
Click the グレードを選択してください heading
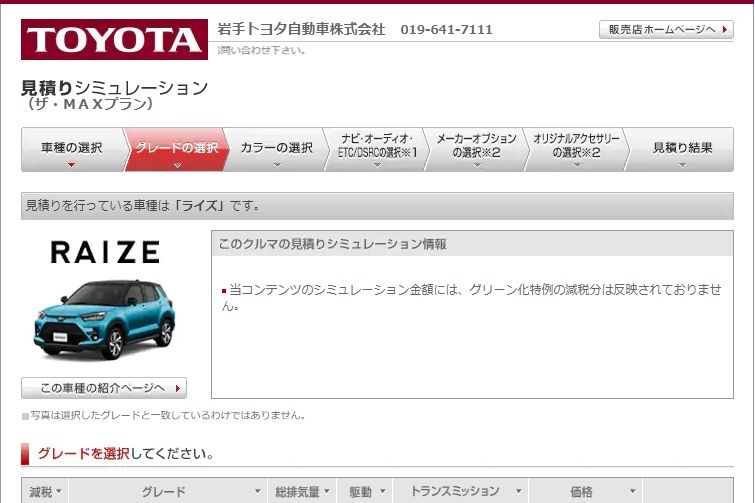point(126,453)
